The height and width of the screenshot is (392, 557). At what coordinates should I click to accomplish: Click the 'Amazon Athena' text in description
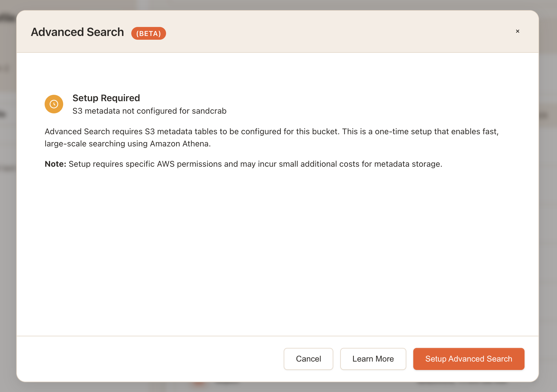click(x=179, y=144)
